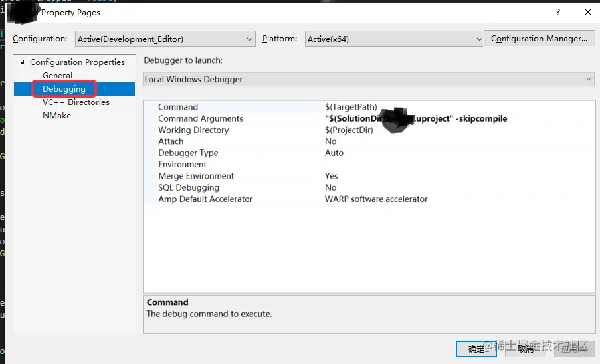Open the Configuration dropdown
Viewport: 600px width, 364px height.
(165, 39)
